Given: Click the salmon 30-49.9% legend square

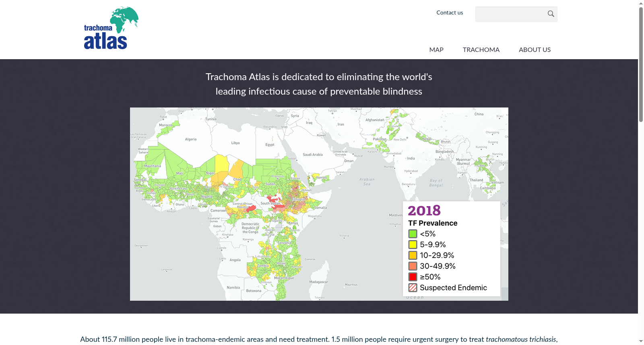Looking at the screenshot, I should (x=413, y=266).
